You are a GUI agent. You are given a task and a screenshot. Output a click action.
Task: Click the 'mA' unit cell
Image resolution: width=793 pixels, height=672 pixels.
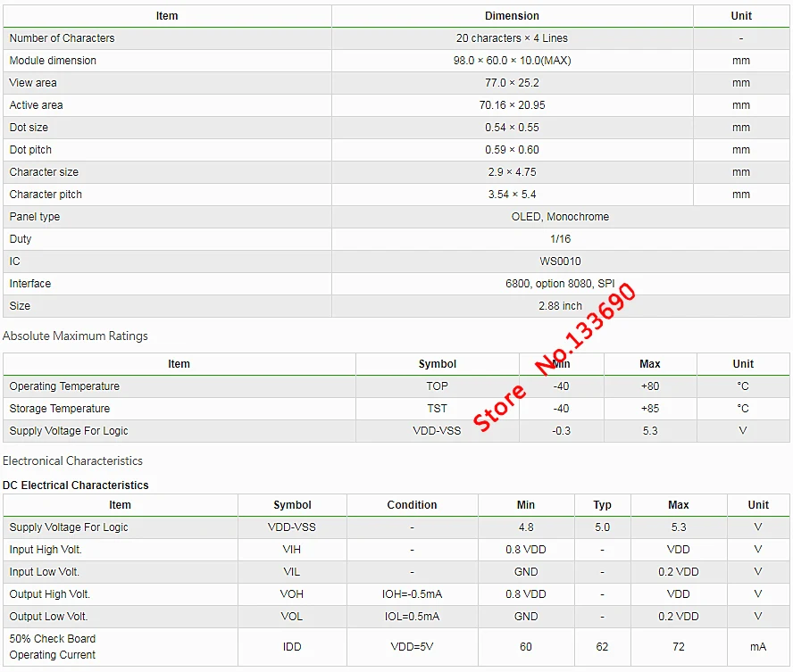click(757, 647)
